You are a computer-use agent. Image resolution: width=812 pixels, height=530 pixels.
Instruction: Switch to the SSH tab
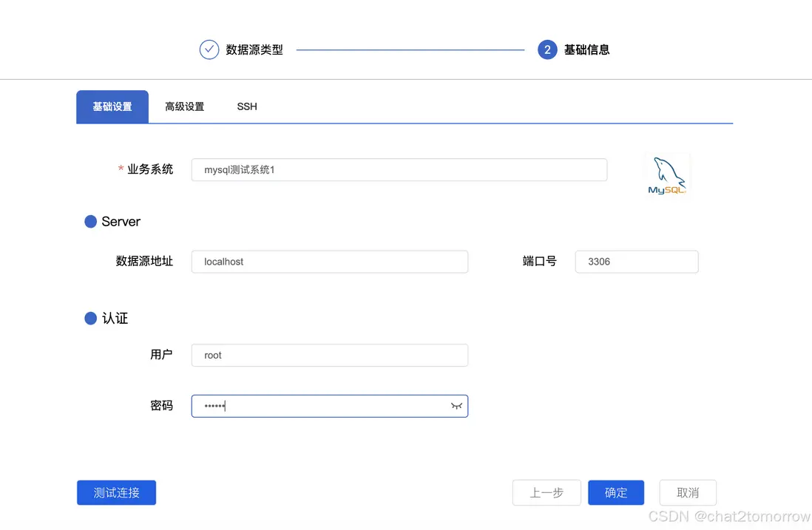[247, 106]
